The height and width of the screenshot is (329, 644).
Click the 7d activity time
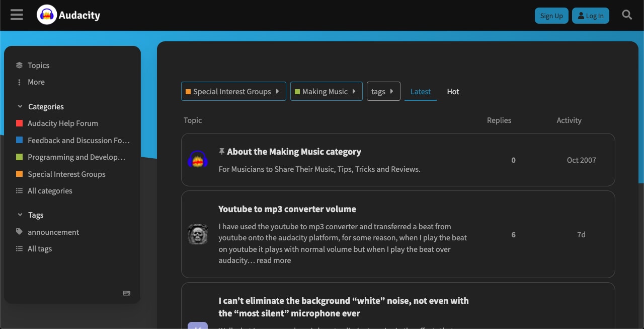[x=581, y=235]
